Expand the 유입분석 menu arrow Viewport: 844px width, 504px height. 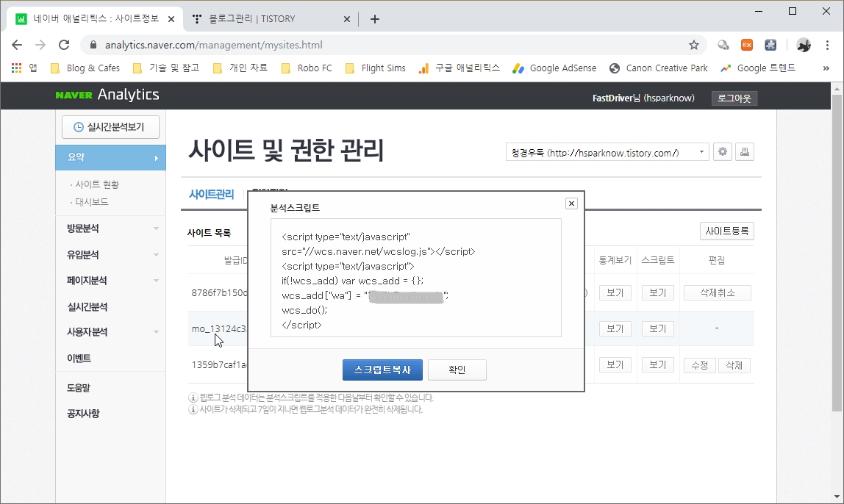[x=156, y=254]
